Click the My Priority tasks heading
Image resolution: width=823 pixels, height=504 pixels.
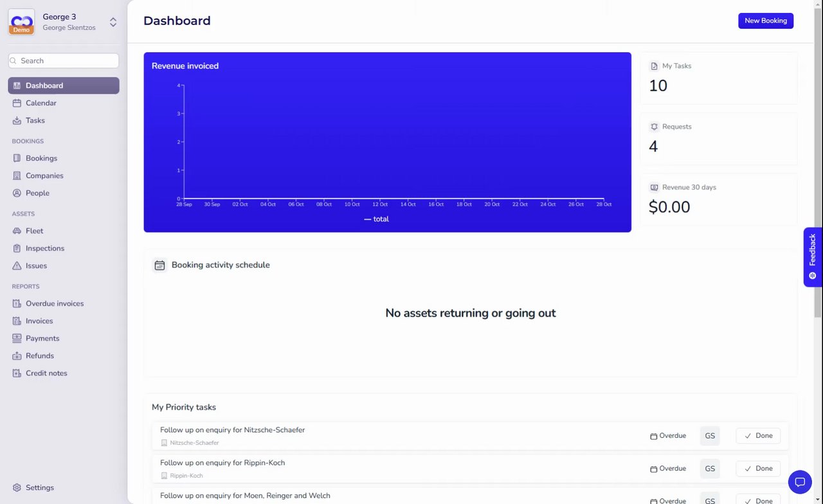point(184,407)
